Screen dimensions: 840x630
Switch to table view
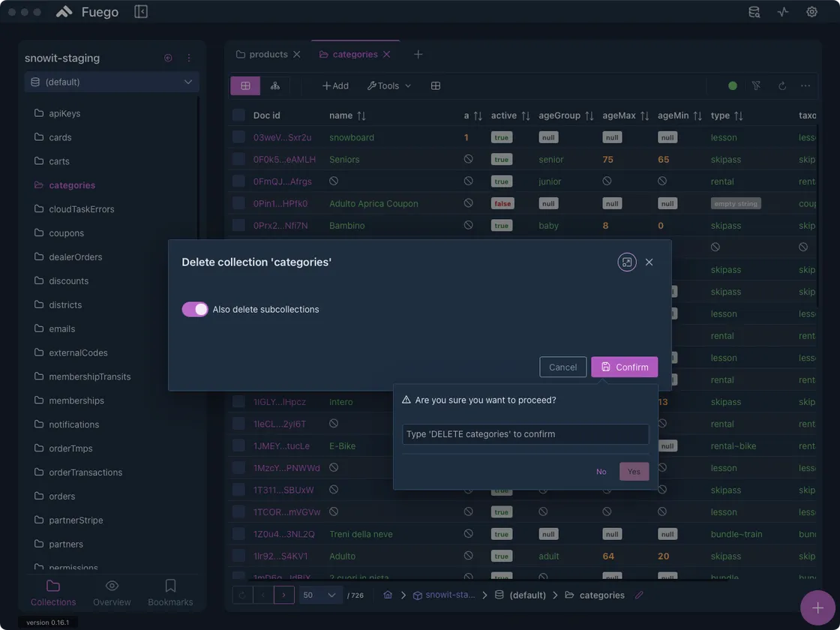[245, 85]
